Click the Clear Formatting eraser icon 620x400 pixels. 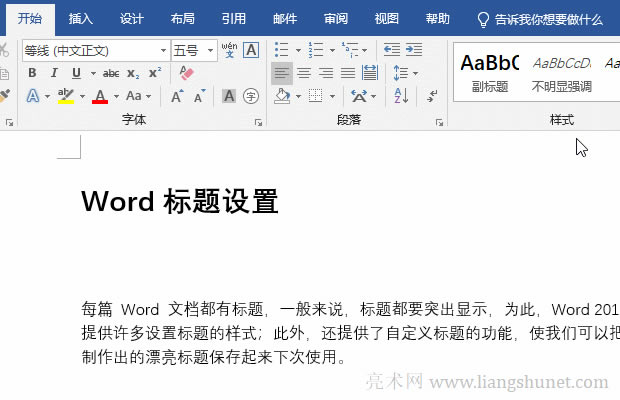(186, 73)
